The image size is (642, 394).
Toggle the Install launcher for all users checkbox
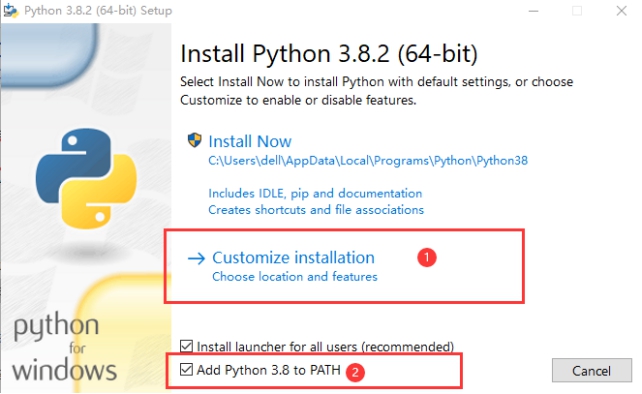(x=186, y=346)
